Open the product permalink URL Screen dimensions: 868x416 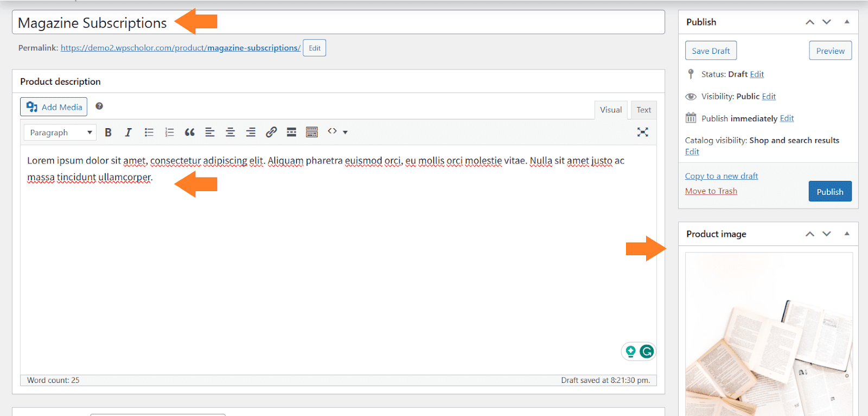pos(181,48)
